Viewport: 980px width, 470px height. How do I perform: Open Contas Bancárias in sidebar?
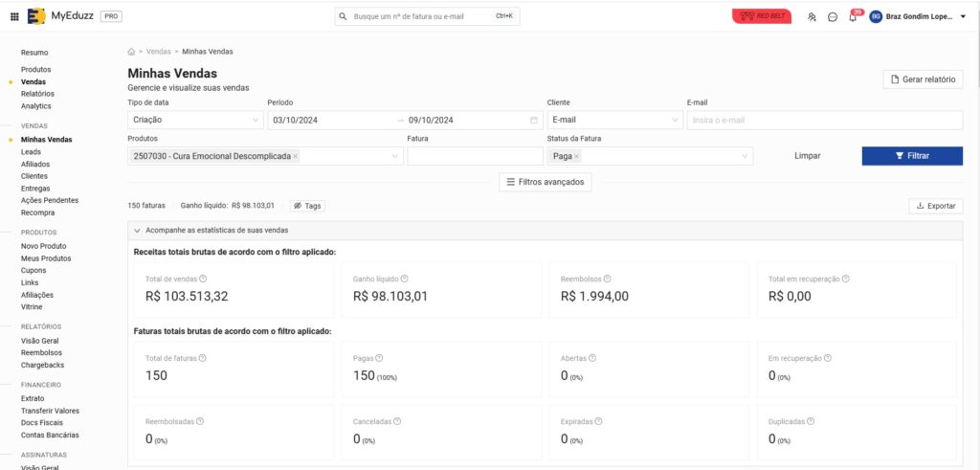point(50,435)
